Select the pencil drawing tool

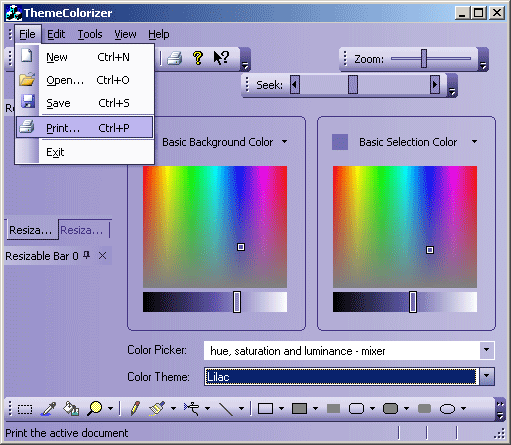(135, 409)
